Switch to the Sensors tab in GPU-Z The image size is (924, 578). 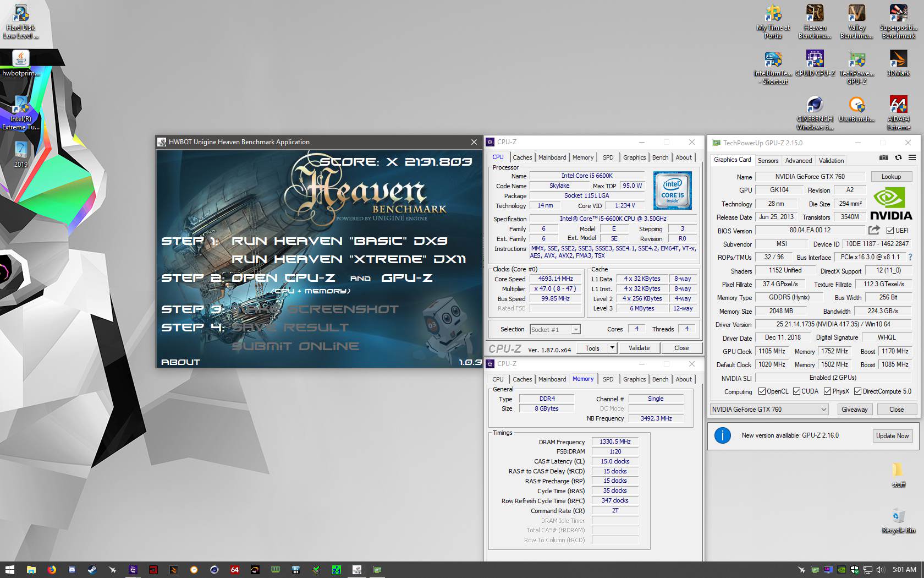click(768, 161)
